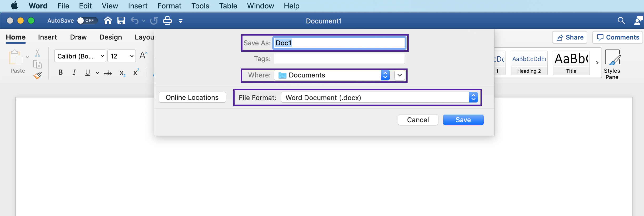Open the Insert menu in menu bar
Image resolution: width=644 pixels, height=216 pixels.
(x=138, y=6)
